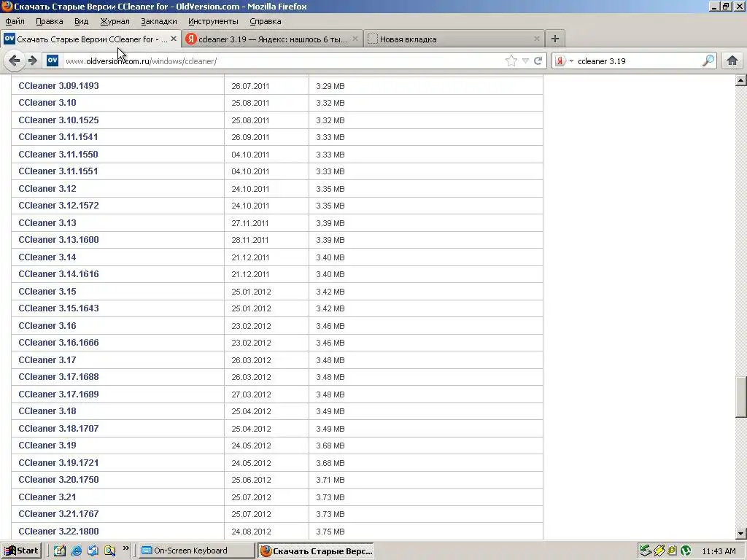This screenshot has height=560, width=747.
Task: Bookmark this page with the star icon
Action: point(511,61)
